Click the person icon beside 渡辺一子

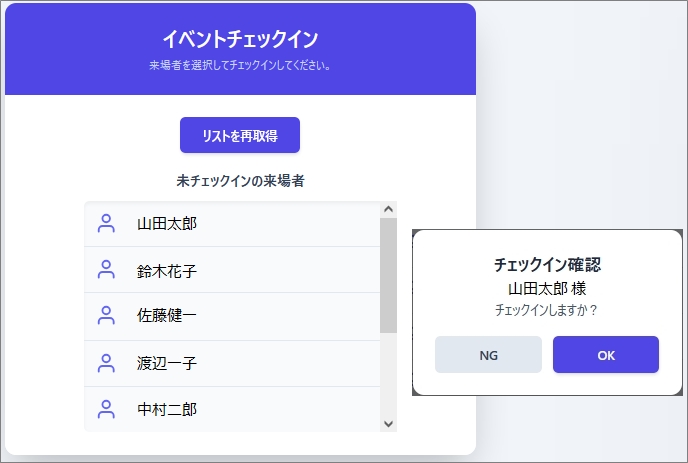coord(106,363)
